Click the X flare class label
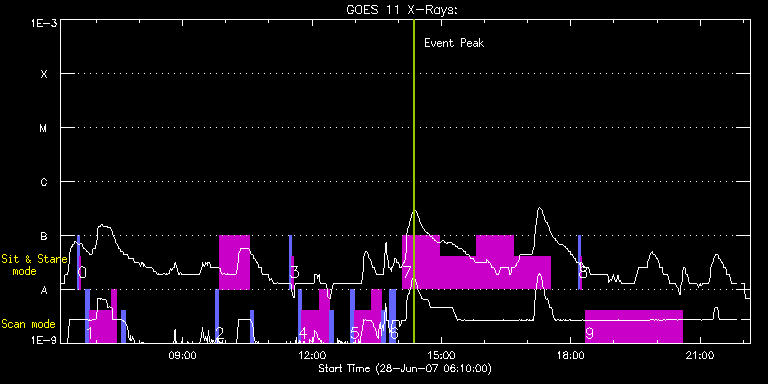Image resolution: width=768 pixels, height=384 pixels. click(x=44, y=74)
